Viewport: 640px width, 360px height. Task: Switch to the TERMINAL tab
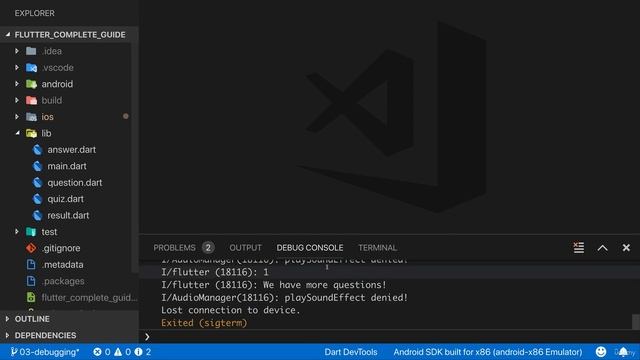pyautogui.click(x=378, y=248)
